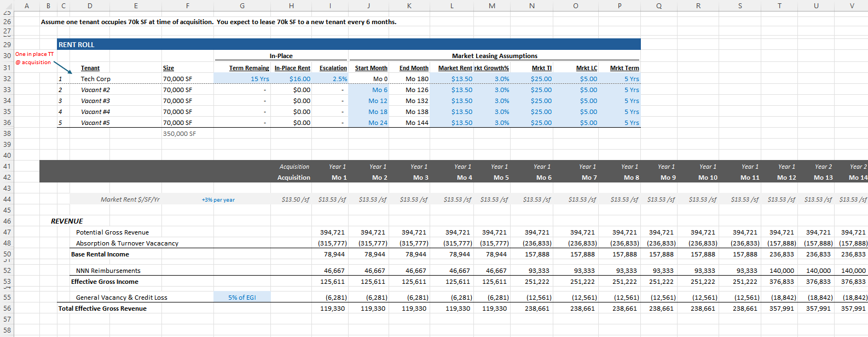The image size is (868, 337).
Task: Select the row 32 header
Action: pos(7,79)
